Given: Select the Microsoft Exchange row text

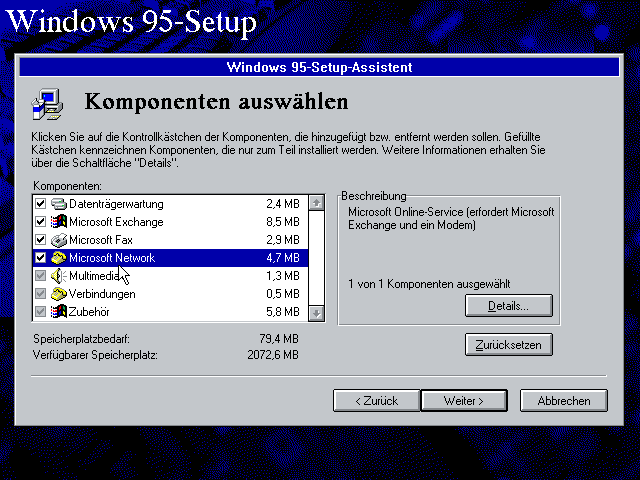Looking at the screenshot, I should tap(116, 222).
